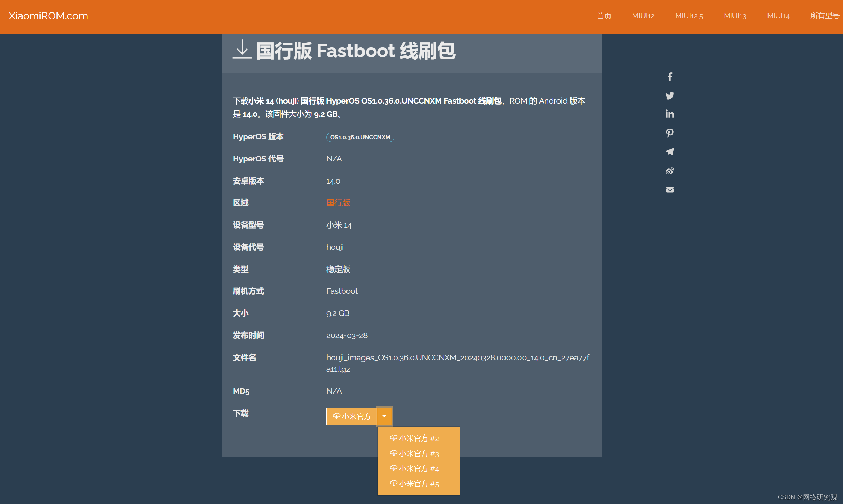Open 所有型号 all models page
Viewport: 843px width, 504px height.
click(824, 16)
